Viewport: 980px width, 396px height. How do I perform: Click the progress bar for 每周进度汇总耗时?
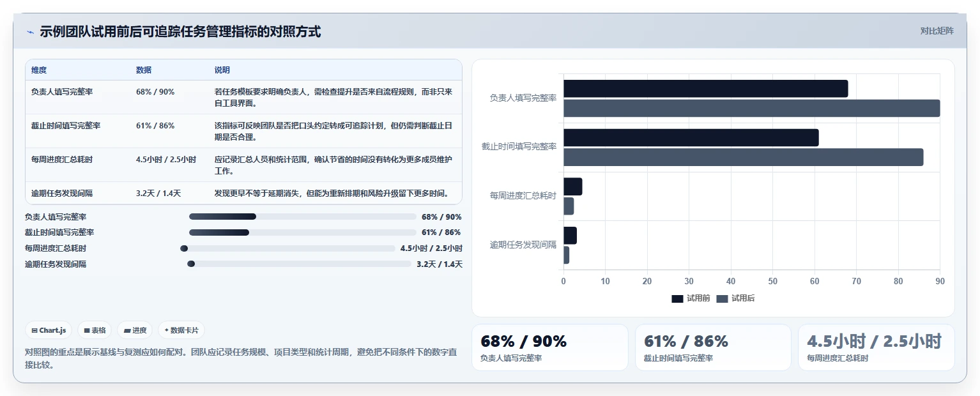[x=288, y=248]
